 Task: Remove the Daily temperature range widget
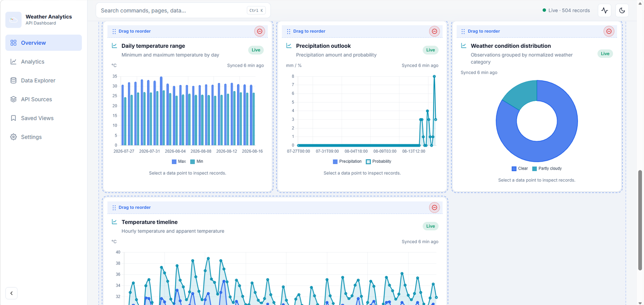pos(260,31)
